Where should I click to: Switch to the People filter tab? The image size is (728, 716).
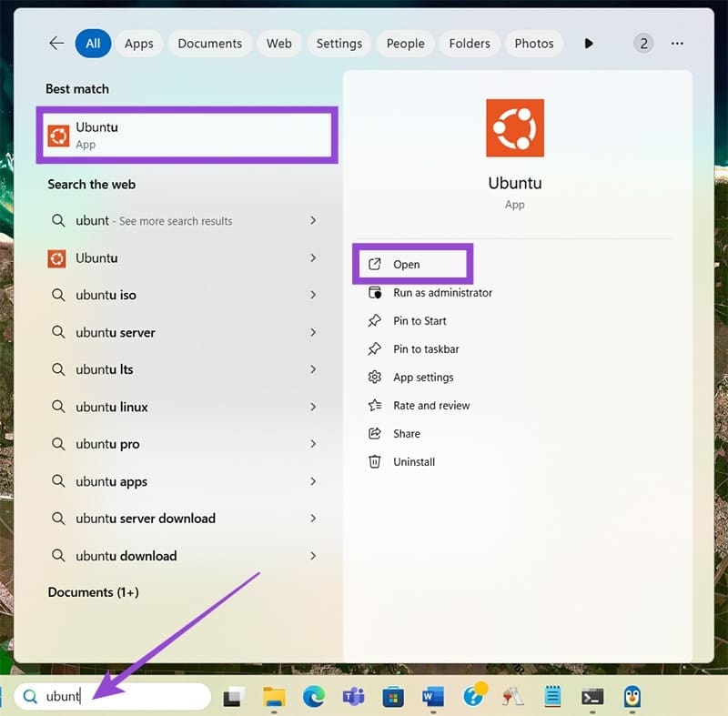[x=405, y=44]
